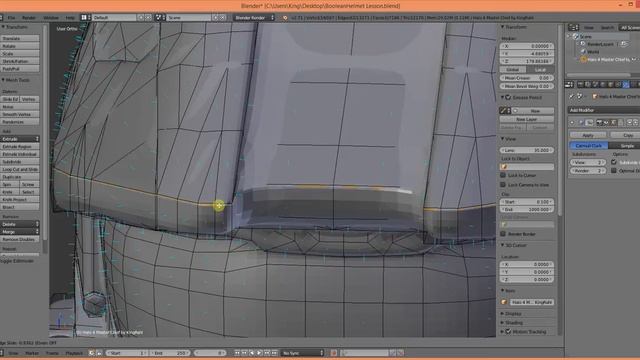Screen dimensions: 640x360
Task: Enable Lock to Cursor checkbox
Action: pyautogui.click(x=503, y=175)
